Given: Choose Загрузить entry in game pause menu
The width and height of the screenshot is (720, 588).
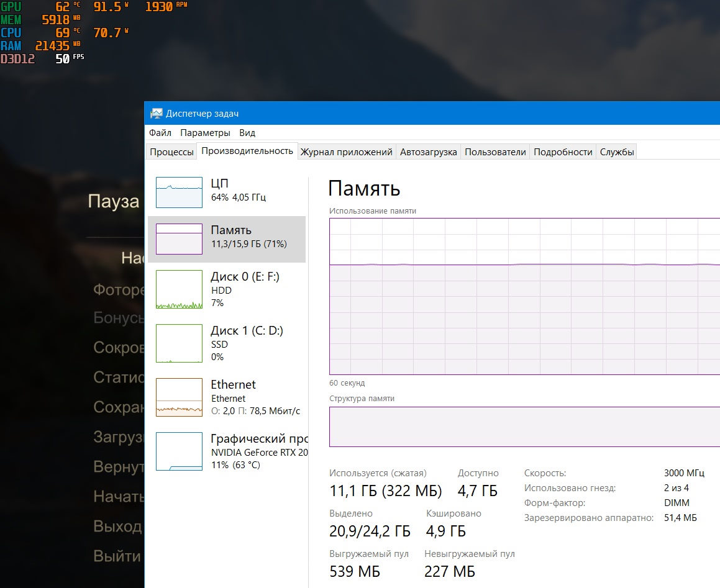Looking at the screenshot, I should click(x=119, y=436).
